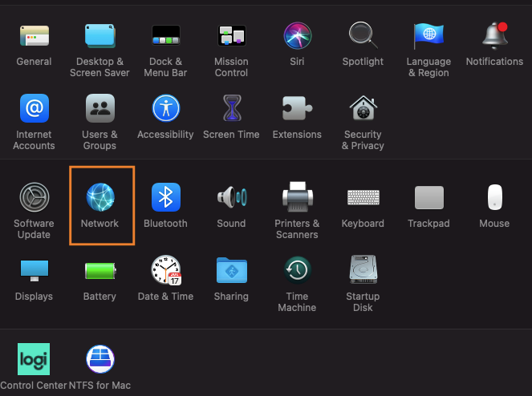
Task: Open Internet Accounts pane
Action: point(34,109)
